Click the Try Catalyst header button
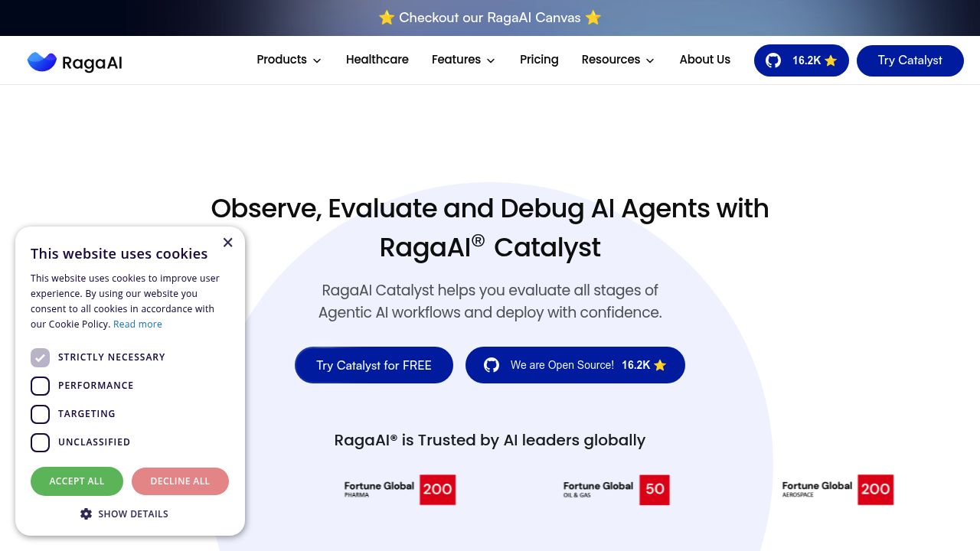Viewport: 980px width, 551px height. (910, 60)
